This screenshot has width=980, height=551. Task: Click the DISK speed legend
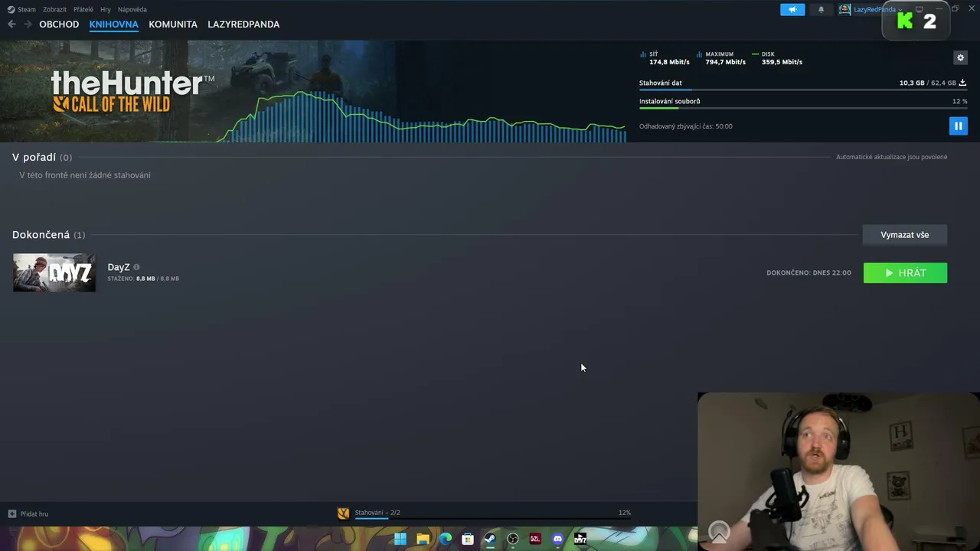pos(777,58)
